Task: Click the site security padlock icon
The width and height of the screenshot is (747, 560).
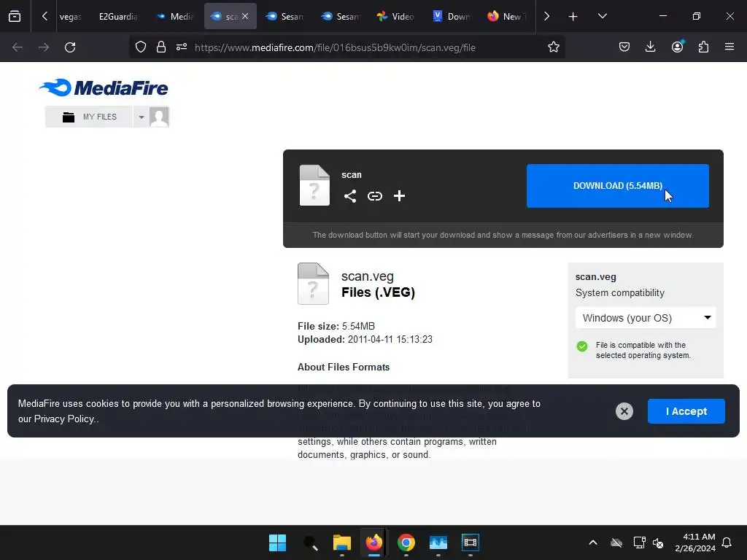Action: 161,47
